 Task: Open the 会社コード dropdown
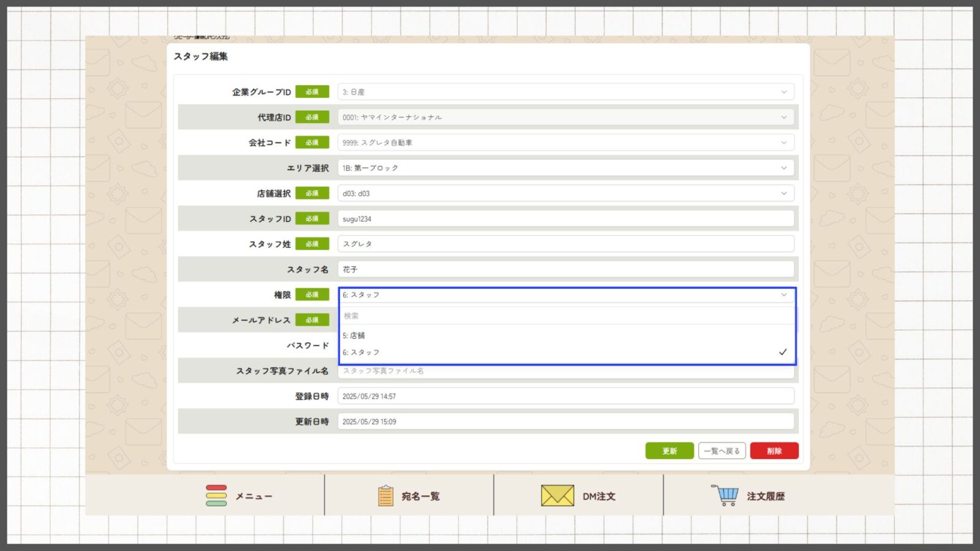point(783,143)
